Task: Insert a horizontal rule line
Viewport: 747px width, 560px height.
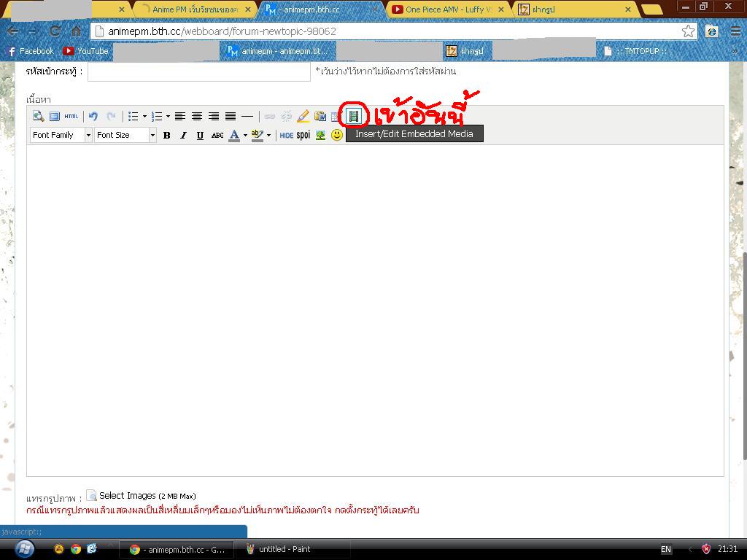Action: click(x=247, y=116)
